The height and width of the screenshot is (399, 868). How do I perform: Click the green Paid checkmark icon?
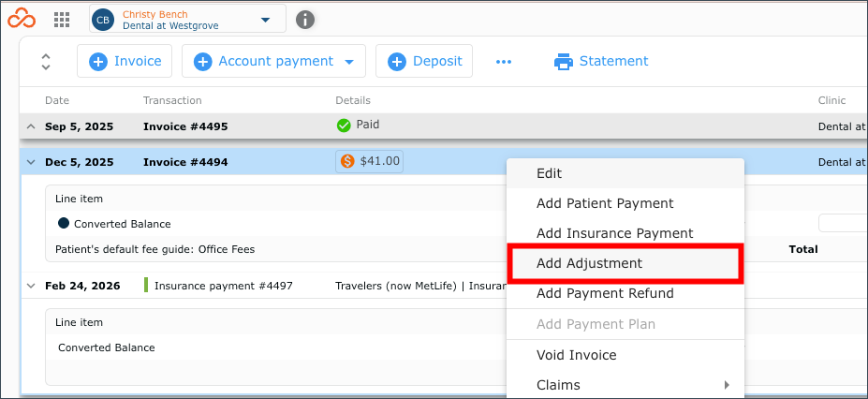(344, 126)
